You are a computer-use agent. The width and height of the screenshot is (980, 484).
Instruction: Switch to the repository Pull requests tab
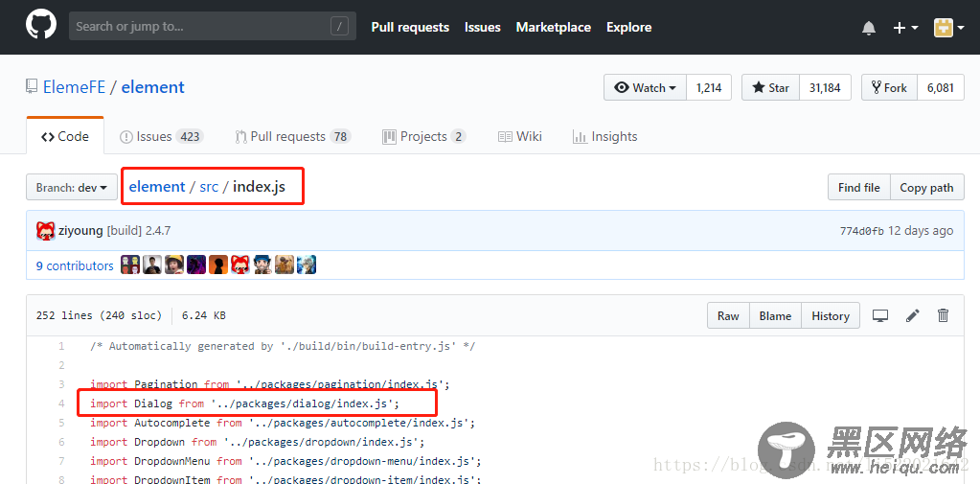click(x=292, y=136)
